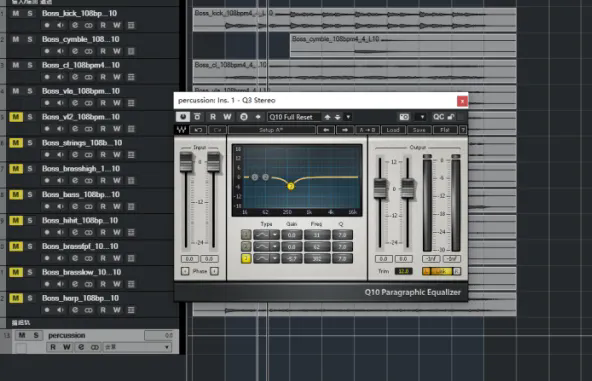The height and width of the screenshot is (381, 592).
Task: Click the help question mark in Waves toolbar
Action: coord(463,130)
